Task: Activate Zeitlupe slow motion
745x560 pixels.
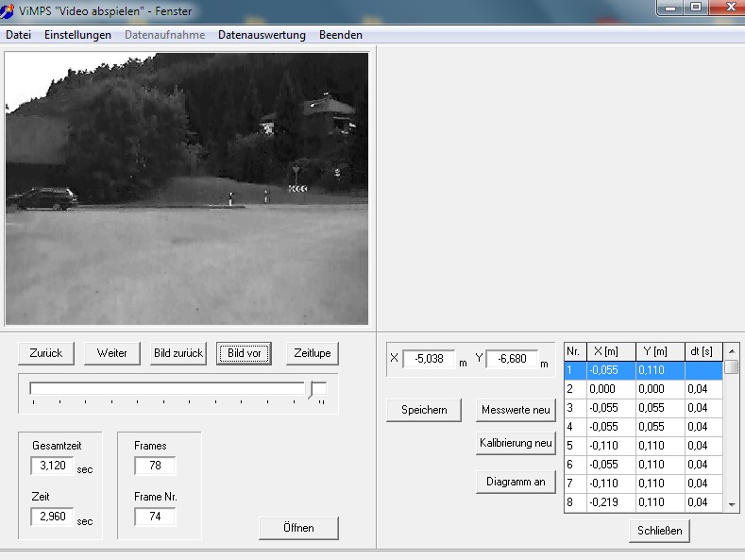Action: 313,353
